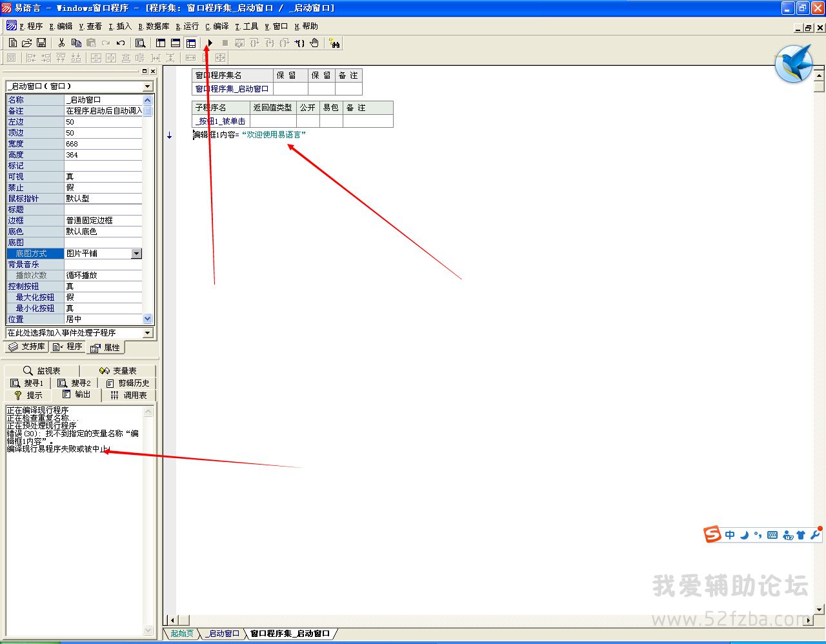Open the 运行 menu

(x=187, y=26)
